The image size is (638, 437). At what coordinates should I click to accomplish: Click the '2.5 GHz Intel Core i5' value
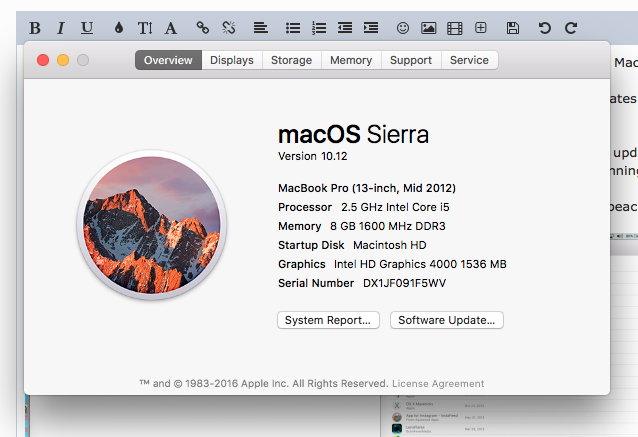tap(395, 207)
